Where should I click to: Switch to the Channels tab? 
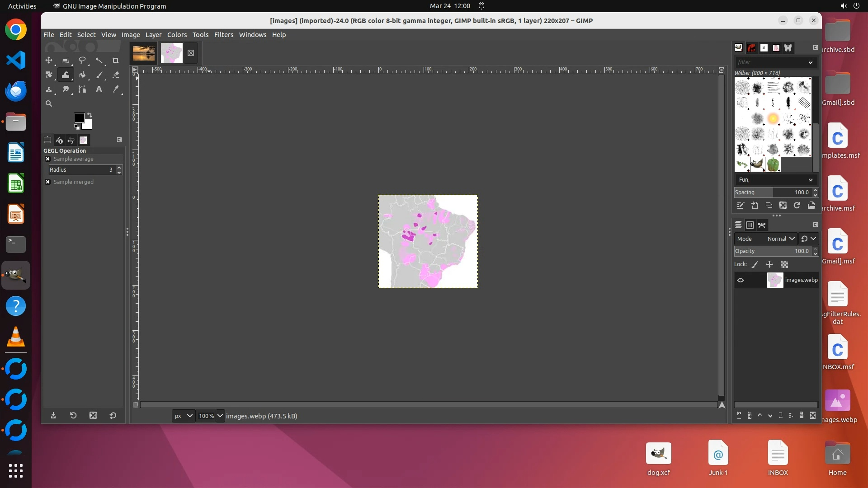click(750, 225)
